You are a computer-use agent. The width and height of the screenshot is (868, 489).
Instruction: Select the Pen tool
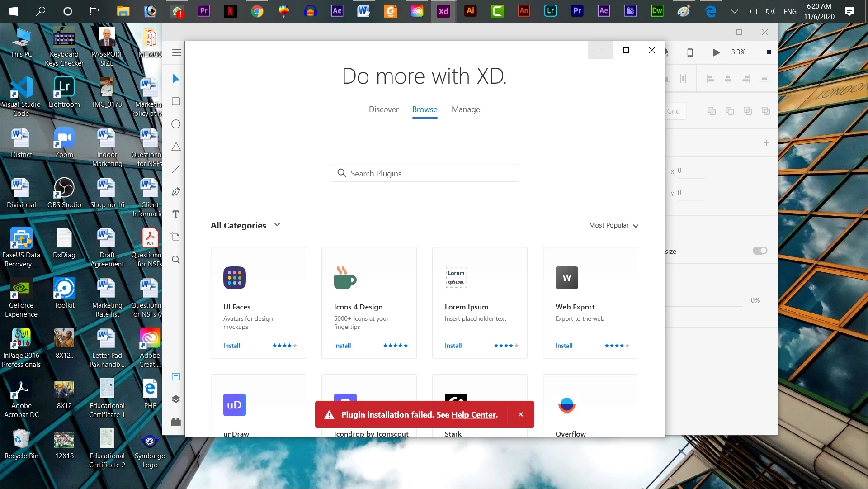click(x=176, y=192)
